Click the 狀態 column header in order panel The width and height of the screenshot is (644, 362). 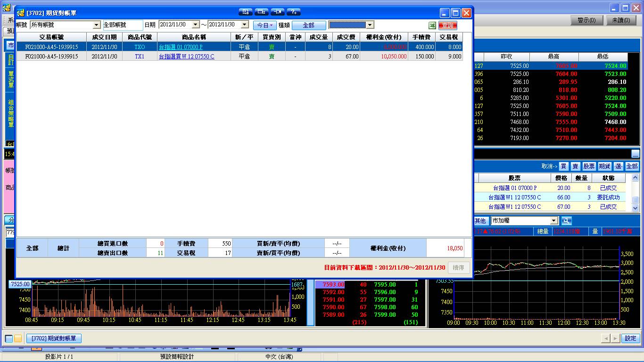(x=609, y=178)
